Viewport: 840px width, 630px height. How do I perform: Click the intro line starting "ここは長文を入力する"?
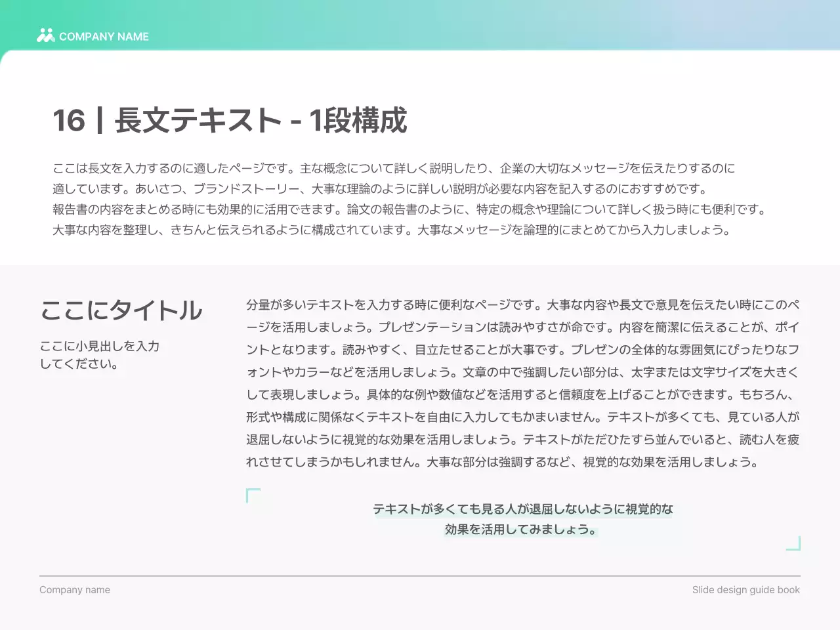pos(394,168)
